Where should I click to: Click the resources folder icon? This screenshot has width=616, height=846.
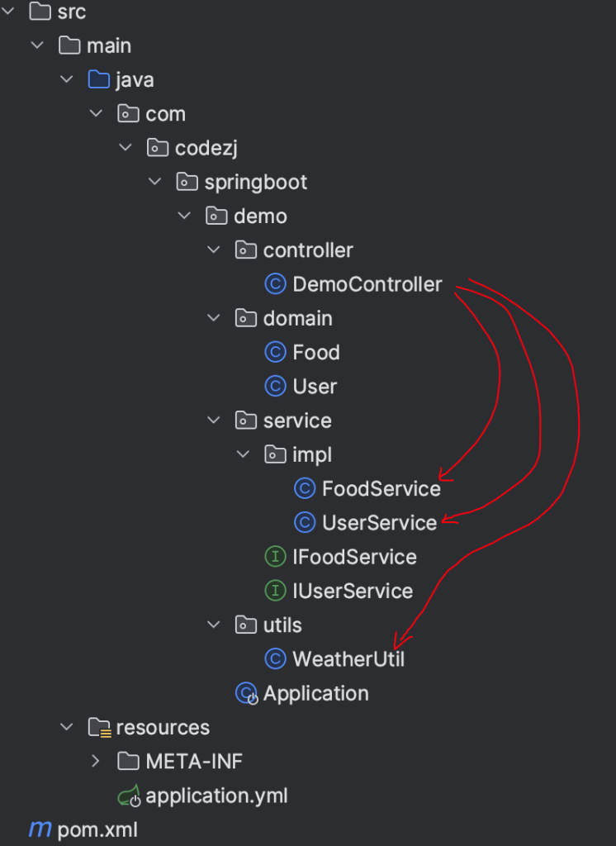pyautogui.click(x=100, y=727)
